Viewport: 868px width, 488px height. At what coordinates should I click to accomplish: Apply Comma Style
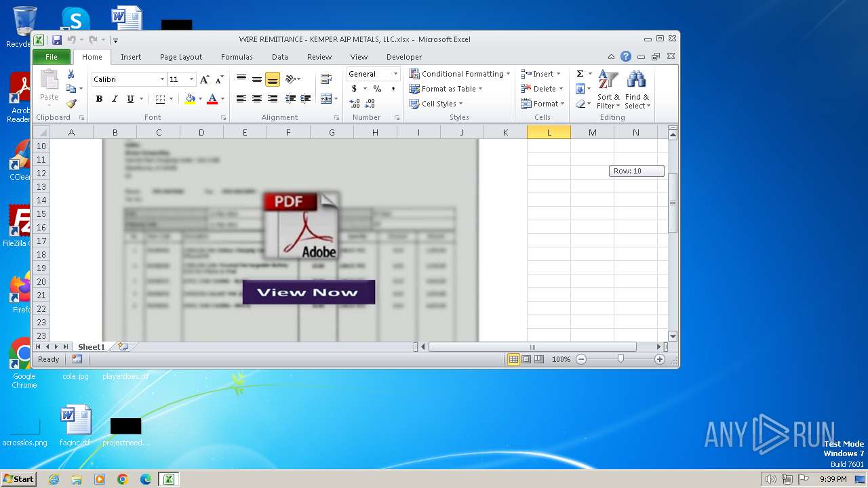(x=393, y=89)
